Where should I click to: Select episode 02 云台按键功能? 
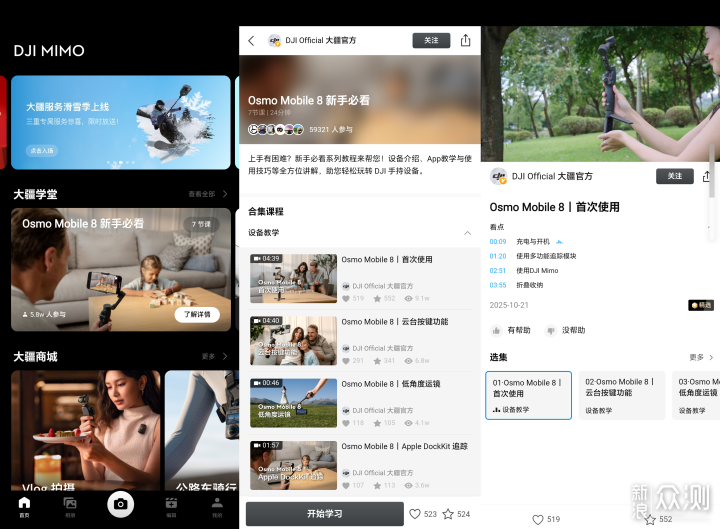coord(622,395)
